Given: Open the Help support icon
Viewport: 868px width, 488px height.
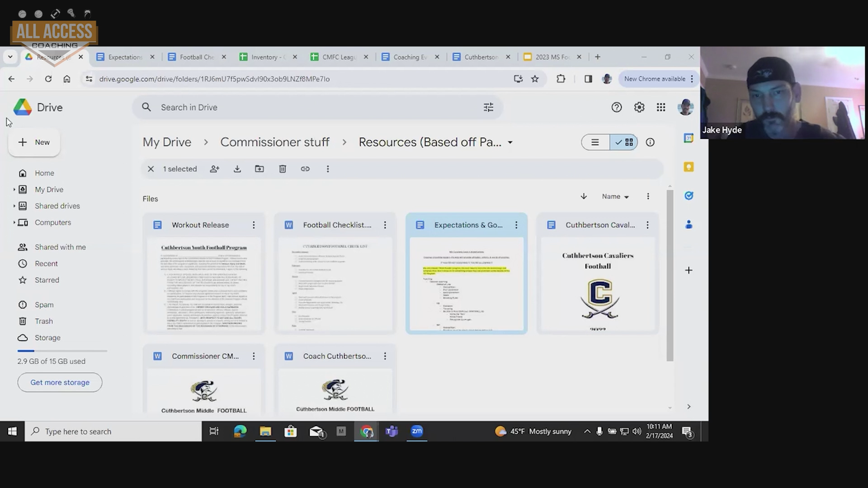Looking at the screenshot, I should (617, 108).
